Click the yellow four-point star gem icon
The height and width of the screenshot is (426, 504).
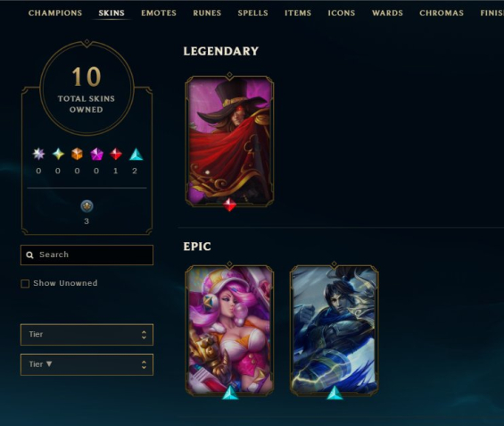58,155
